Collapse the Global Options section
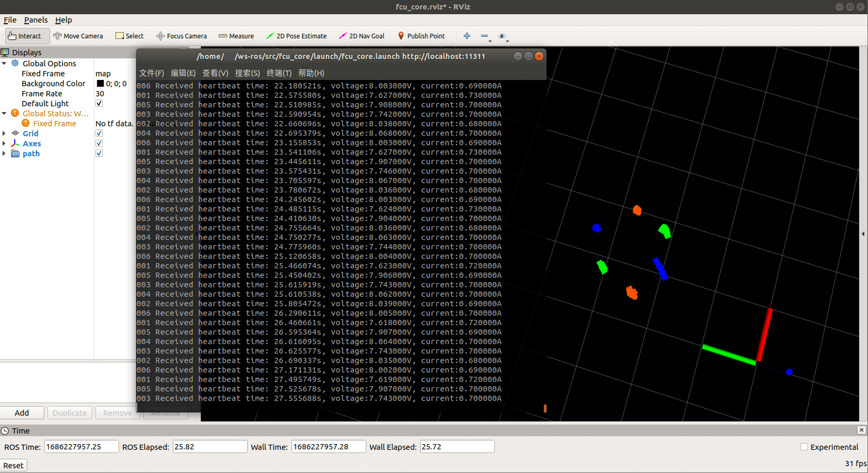The image size is (868, 473). click(4, 63)
